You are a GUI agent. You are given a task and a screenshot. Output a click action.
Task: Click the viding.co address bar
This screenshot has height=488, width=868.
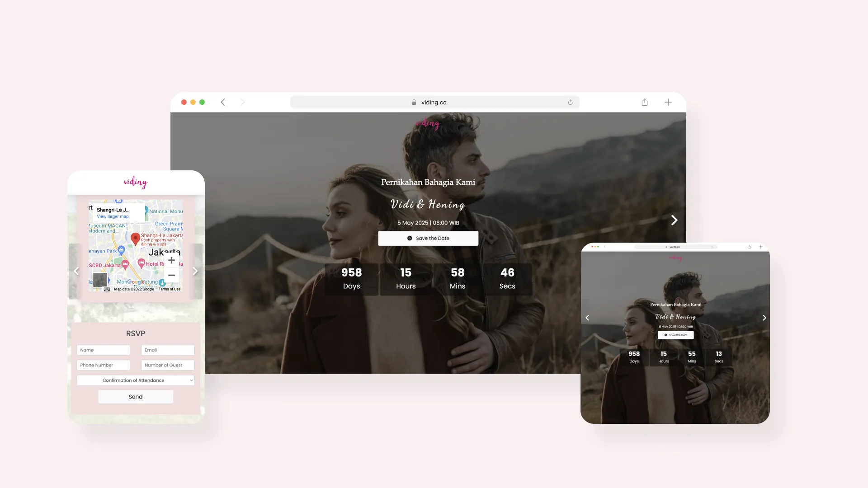434,102
